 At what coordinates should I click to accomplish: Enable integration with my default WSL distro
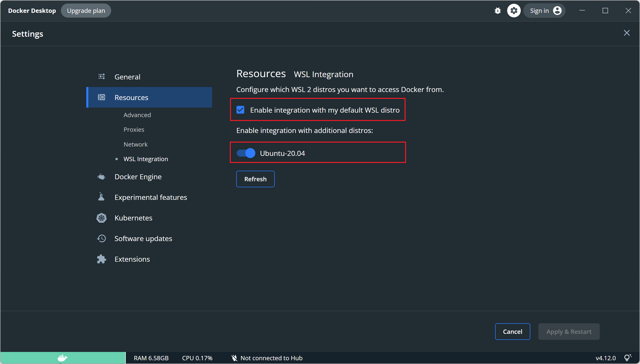click(x=241, y=110)
